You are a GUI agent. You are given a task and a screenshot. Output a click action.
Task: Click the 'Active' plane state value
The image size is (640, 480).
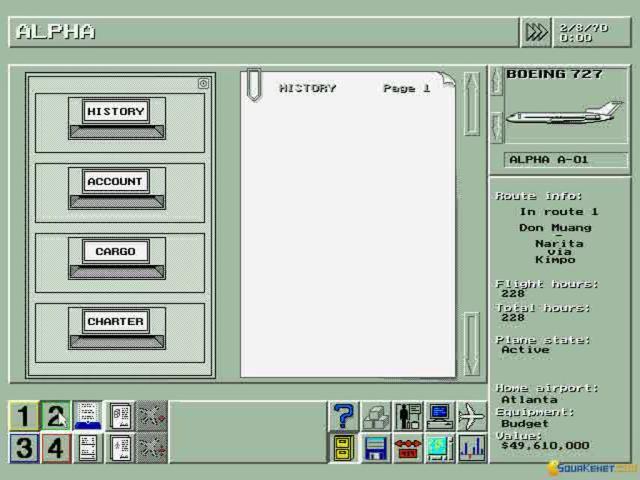coord(525,350)
